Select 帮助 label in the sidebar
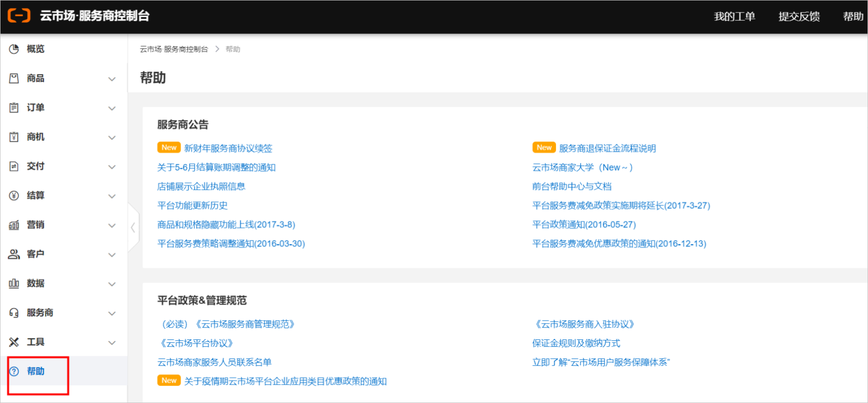This screenshot has height=403, width=868. click(x=35, y=371)
